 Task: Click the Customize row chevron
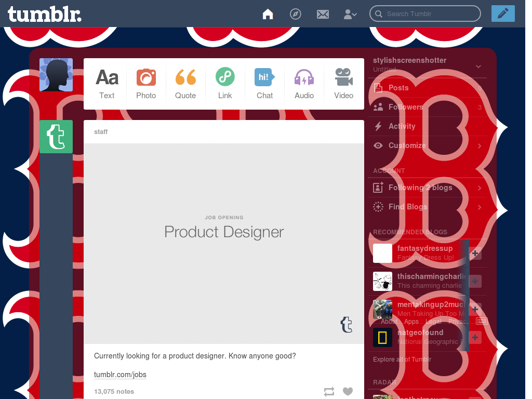tap(480, 146)
